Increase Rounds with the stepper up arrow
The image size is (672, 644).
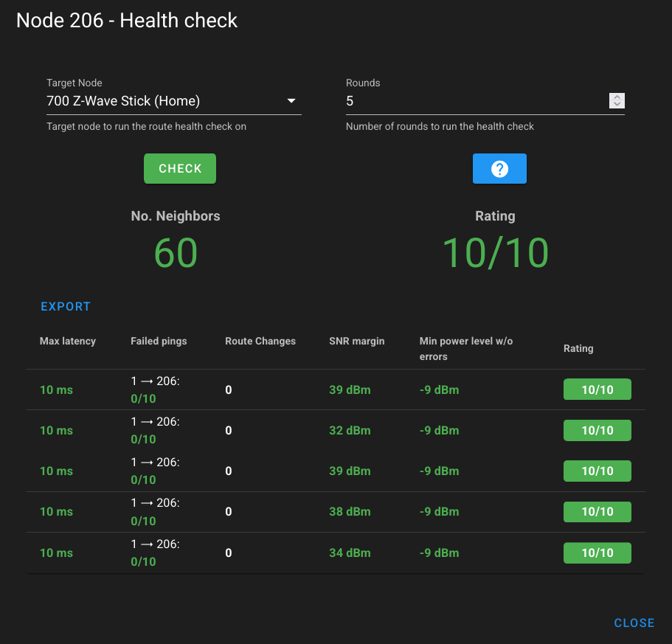pyautogui.click(x=617, y=97)
